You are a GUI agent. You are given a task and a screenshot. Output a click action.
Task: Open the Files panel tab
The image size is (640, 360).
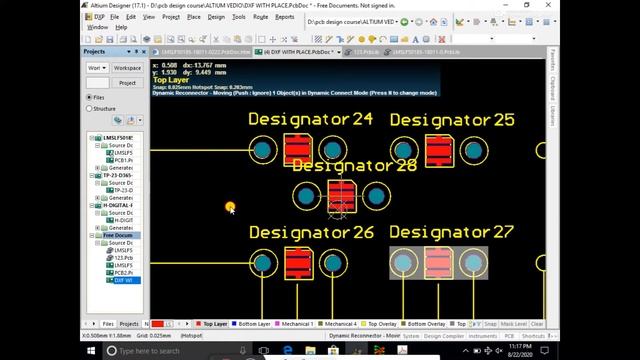pos(108,324)
